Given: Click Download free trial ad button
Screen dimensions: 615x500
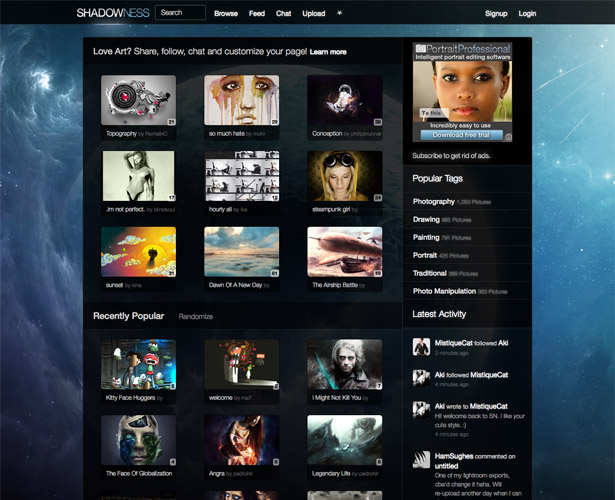Looking at the screenshot, I should pos(461,135).
